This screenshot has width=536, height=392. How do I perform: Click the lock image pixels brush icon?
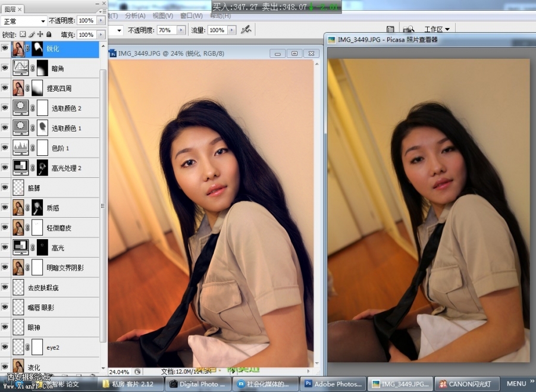point(32,35)
